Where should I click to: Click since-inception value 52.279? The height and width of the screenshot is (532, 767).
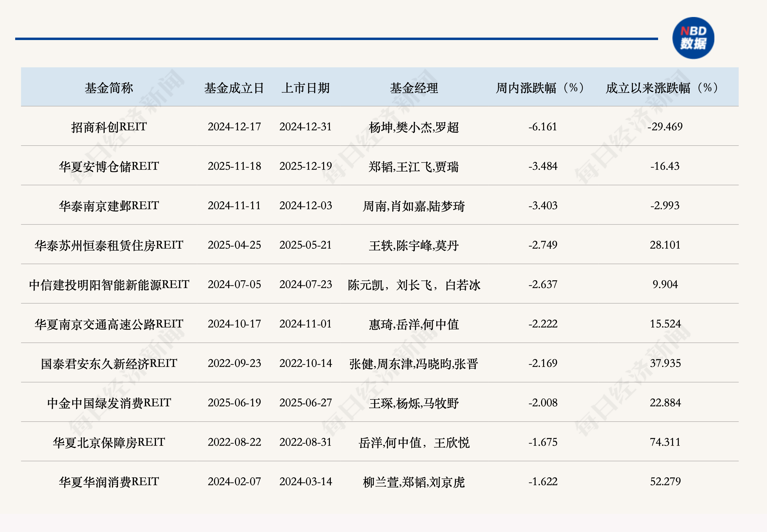pyautogui.click(x=665, y=481)
